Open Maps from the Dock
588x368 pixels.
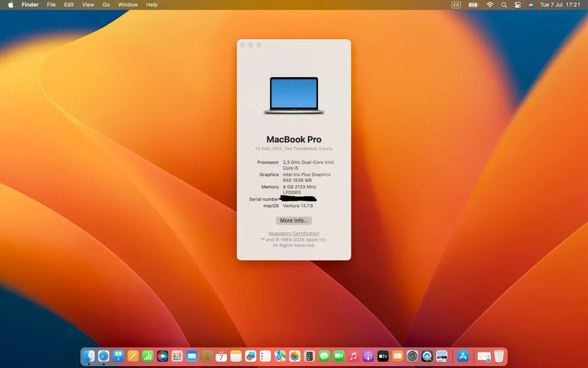point(280,356)
